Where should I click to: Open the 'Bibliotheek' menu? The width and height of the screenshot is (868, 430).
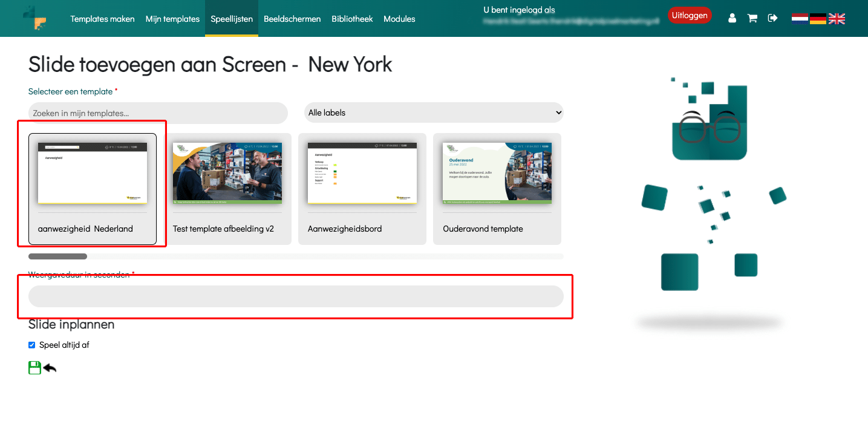pos(352,19)
